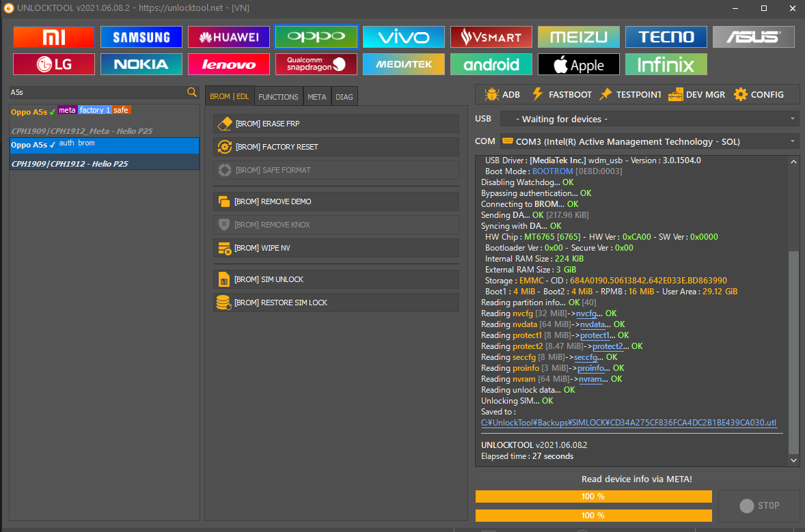Open the Testpoint viewer

pyautogui.click(x=631, y=94)
